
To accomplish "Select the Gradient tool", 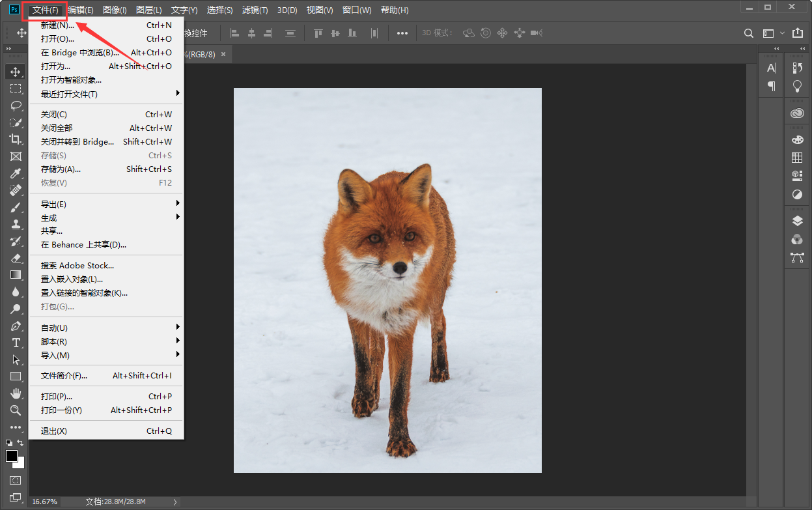I will pos(16,275).
